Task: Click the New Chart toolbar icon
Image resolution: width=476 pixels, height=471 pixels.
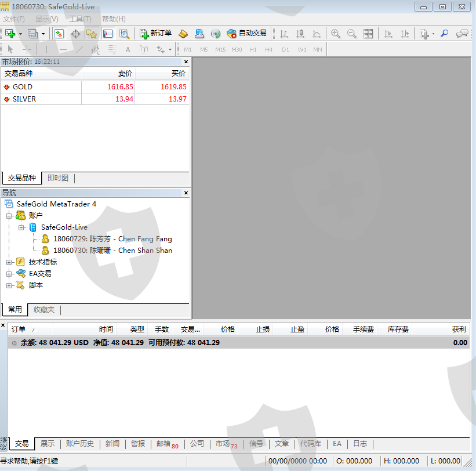Action: click(x=10, y=34)
